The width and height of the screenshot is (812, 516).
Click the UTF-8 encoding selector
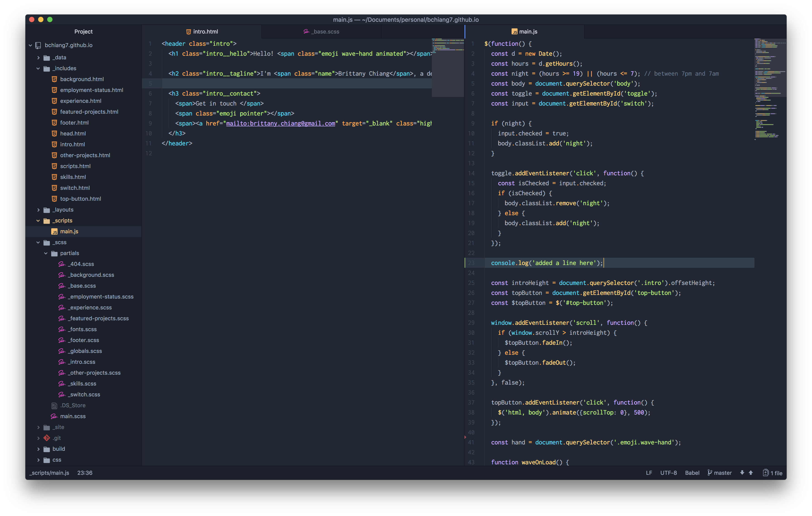tap(668, 473)
